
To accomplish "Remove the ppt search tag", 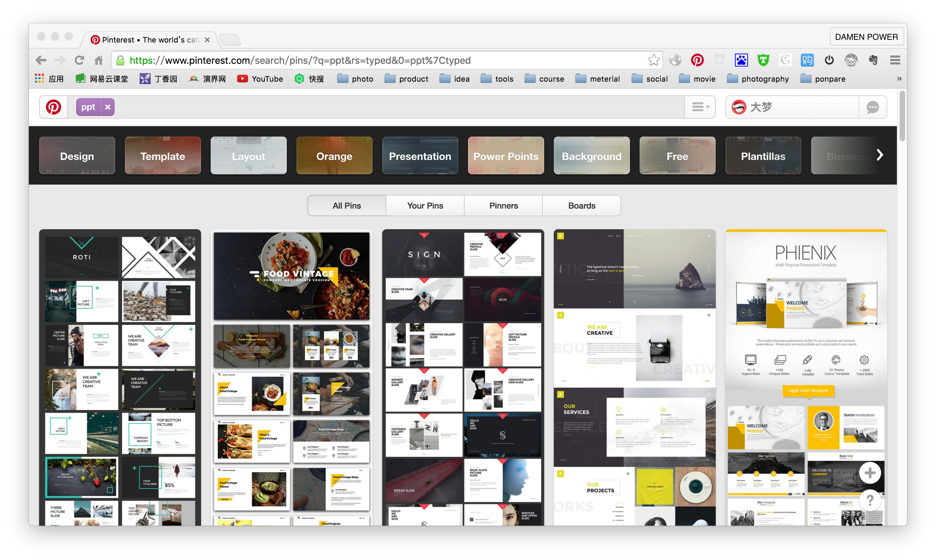I will click(108, 107).
